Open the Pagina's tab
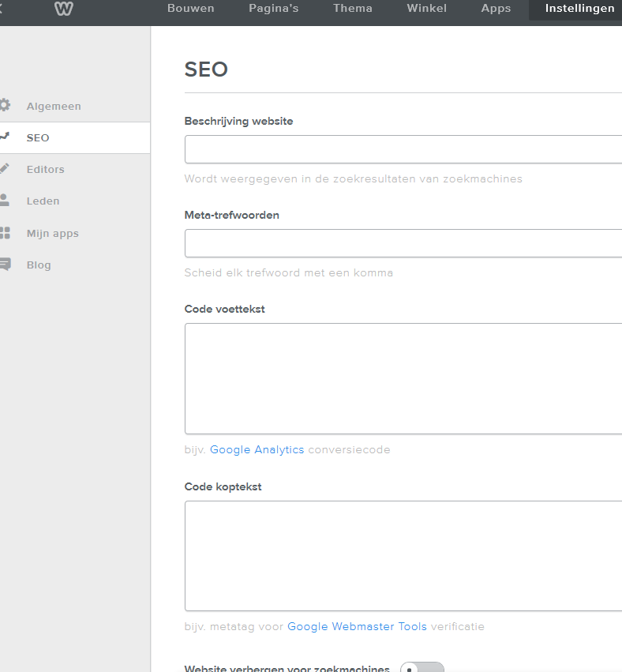The height and width of the screenshot is (672, 622). point(273,9)
